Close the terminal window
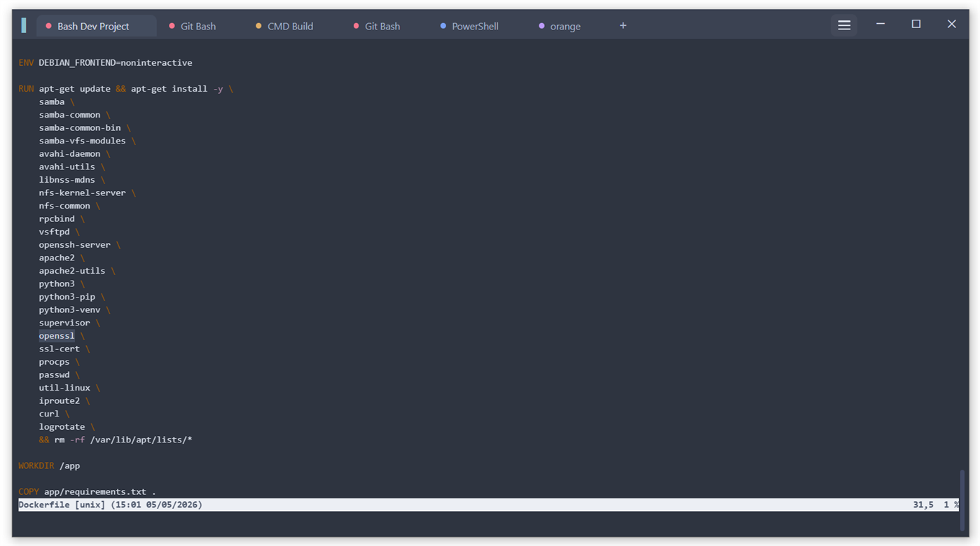 [951, 24]
